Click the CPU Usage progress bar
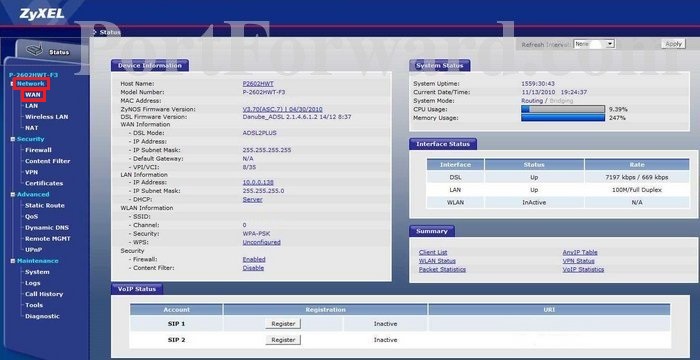Viewport: 700px width, 360px height. pyautogui.click(x=563, y=109)
